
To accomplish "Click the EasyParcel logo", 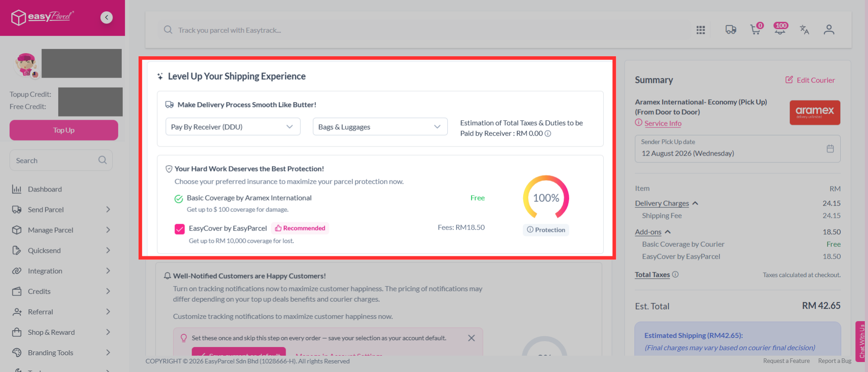I will click(42, 17).
